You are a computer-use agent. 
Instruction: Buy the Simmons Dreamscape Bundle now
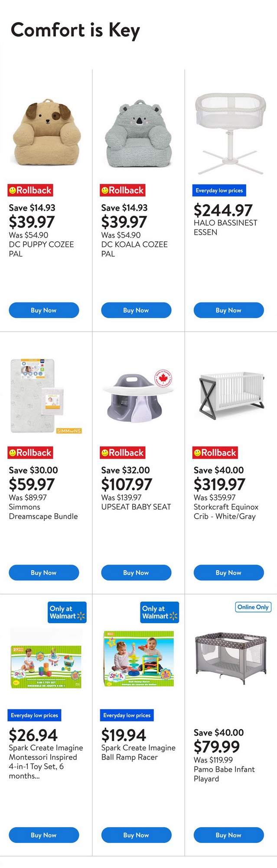pos(44,572)
